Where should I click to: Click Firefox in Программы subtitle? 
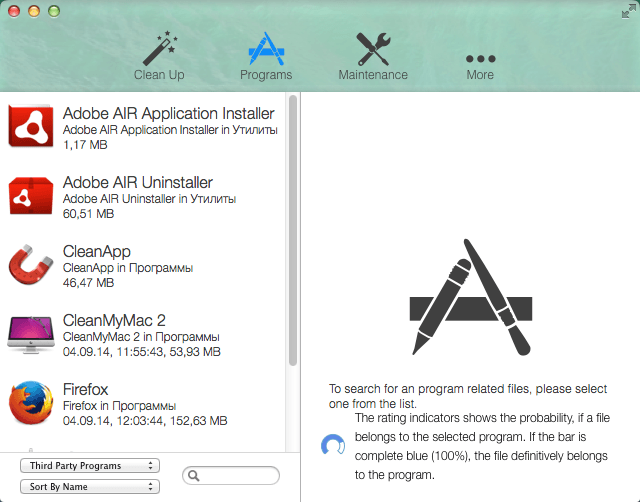[119, 406]
